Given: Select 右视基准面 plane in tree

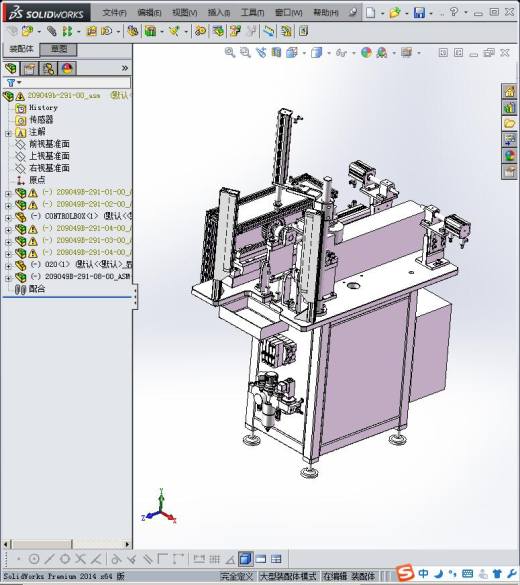Looking at the screenshot, I should coord(49,168).
